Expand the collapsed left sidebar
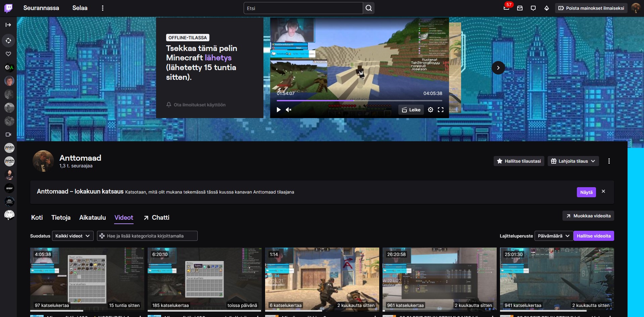This screenshot has width=644, height=317. coord(8,25)
